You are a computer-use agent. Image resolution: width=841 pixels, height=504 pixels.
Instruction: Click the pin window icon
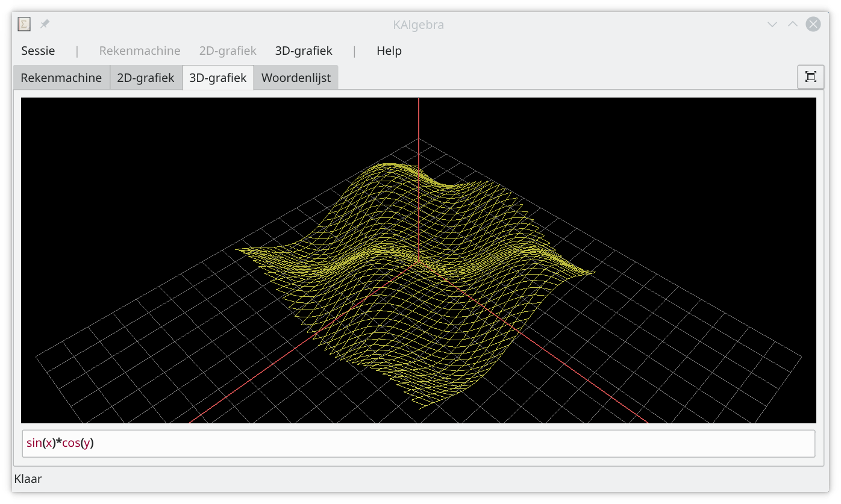pyautogui.click(x=45, y=25)
